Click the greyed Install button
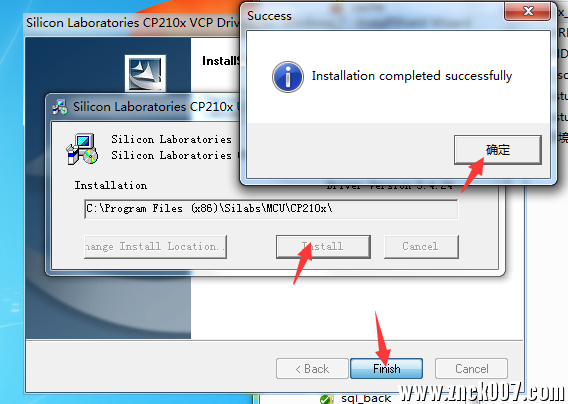Screen dimensions: 568x404 click(x=323, y=246)
